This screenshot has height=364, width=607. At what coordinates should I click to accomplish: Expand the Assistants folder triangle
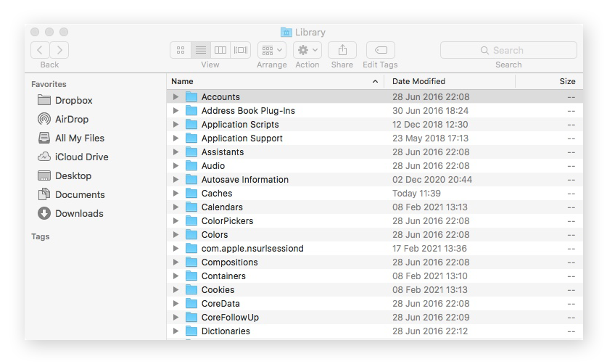tap(176, 152)
